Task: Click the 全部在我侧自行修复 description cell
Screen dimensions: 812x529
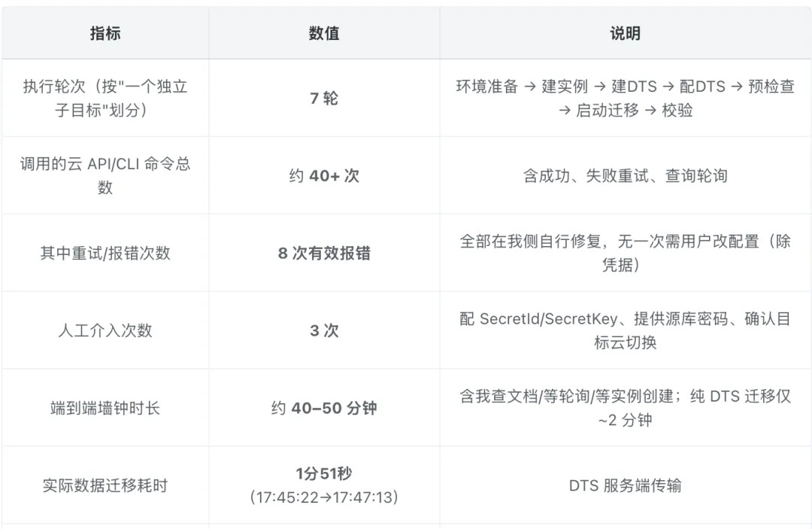Action: click(625, 253)
